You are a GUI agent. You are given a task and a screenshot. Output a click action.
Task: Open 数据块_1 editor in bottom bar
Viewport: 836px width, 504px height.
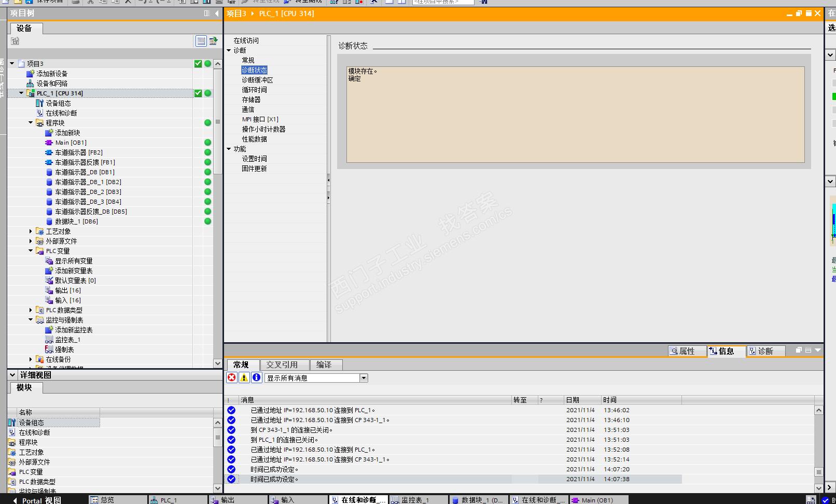[x=478, y=500]
